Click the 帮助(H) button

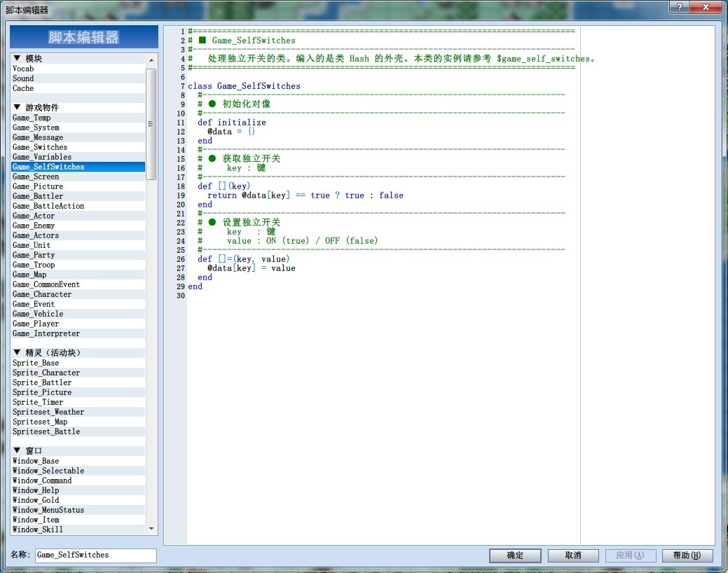coord(687,555)
